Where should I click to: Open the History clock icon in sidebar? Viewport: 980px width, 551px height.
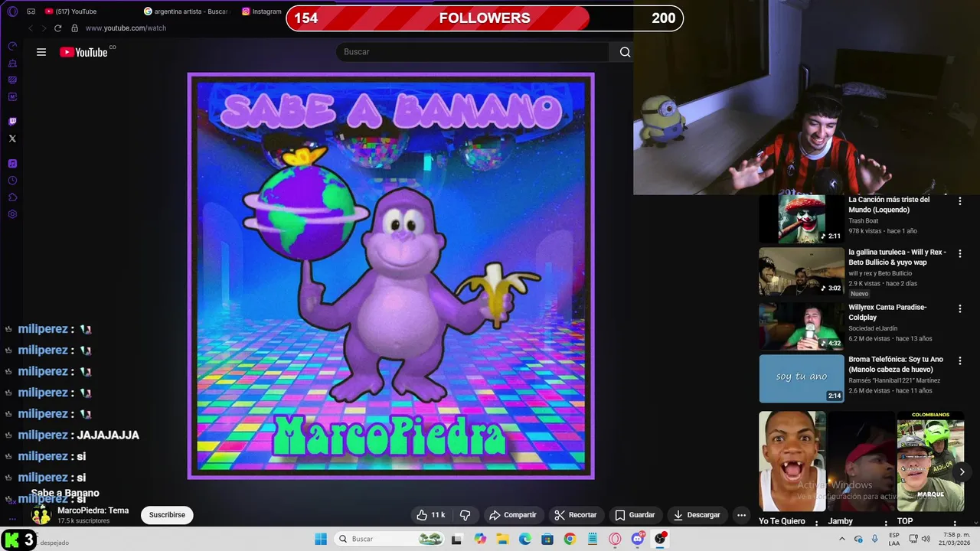[x=12, y=181]
